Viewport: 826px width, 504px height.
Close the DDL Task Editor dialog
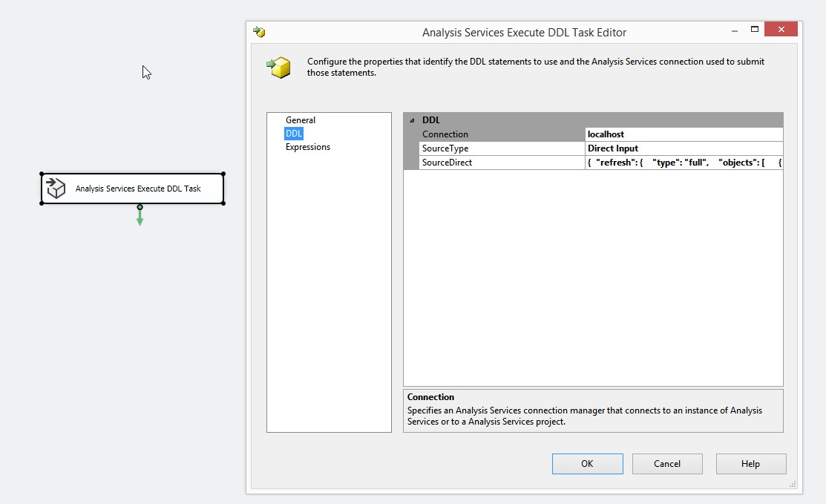[781, 30]
